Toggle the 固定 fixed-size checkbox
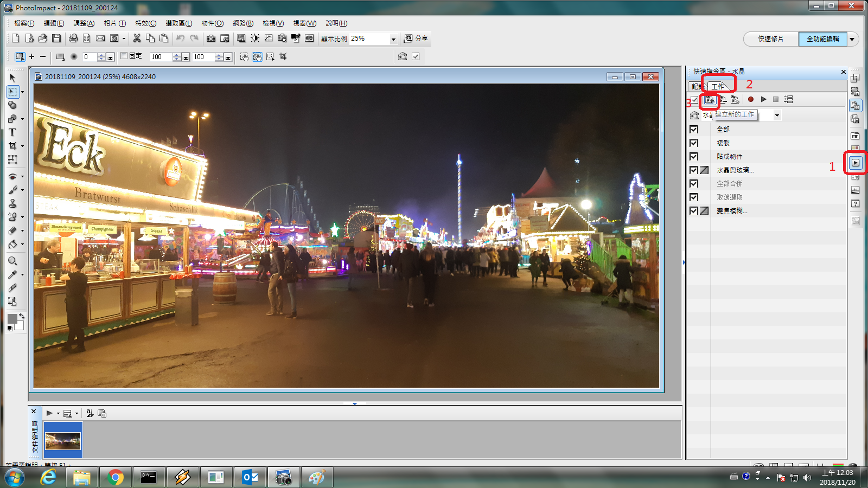This screenshot has width=868, height=488. (x=124, y=56)
